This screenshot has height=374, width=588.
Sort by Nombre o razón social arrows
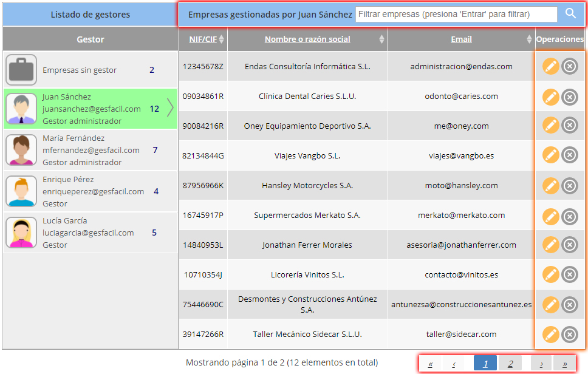(x=381, y=39)
